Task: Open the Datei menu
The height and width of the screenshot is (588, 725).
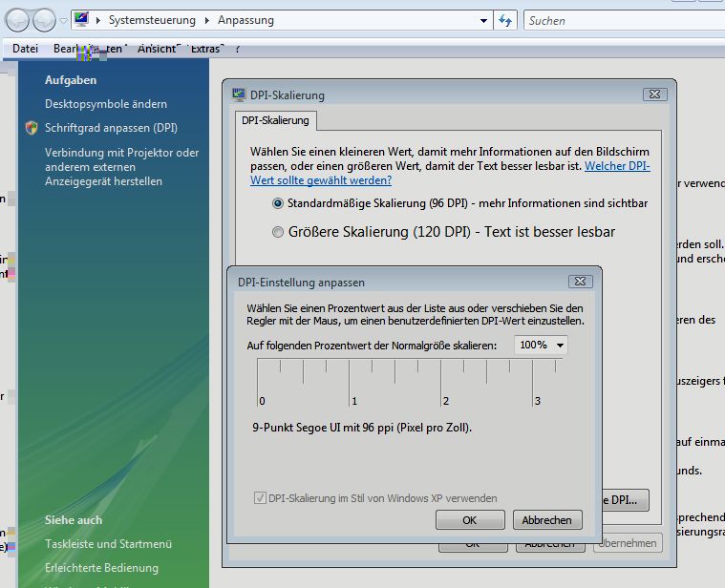Action: (x=26, y=48)
